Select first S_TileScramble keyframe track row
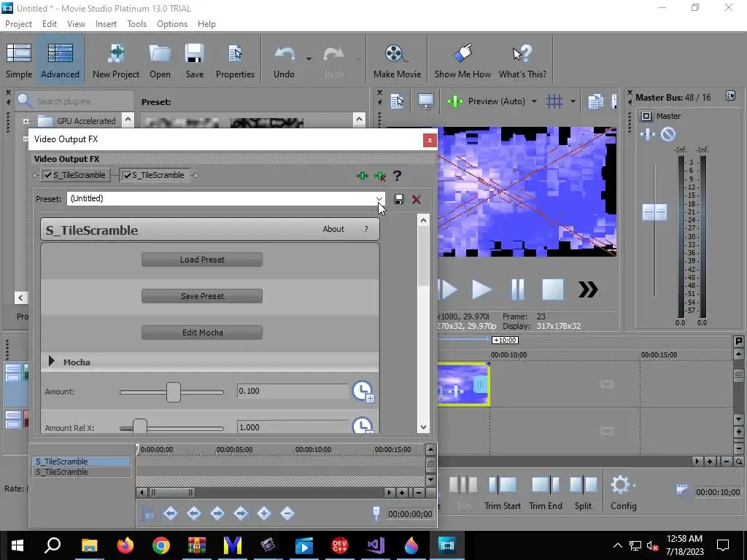The height and width of the screenshot is (560, 747). coord(81,462)
